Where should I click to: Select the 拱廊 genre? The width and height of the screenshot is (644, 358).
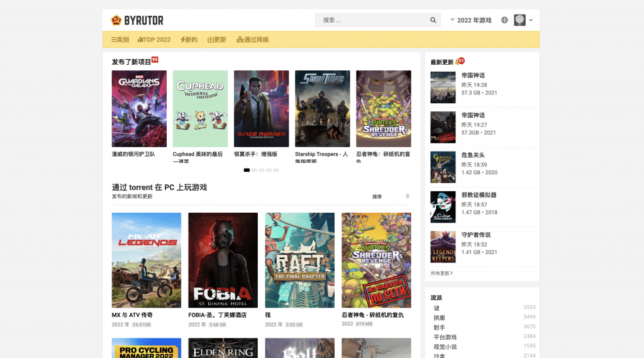point(439,318)
